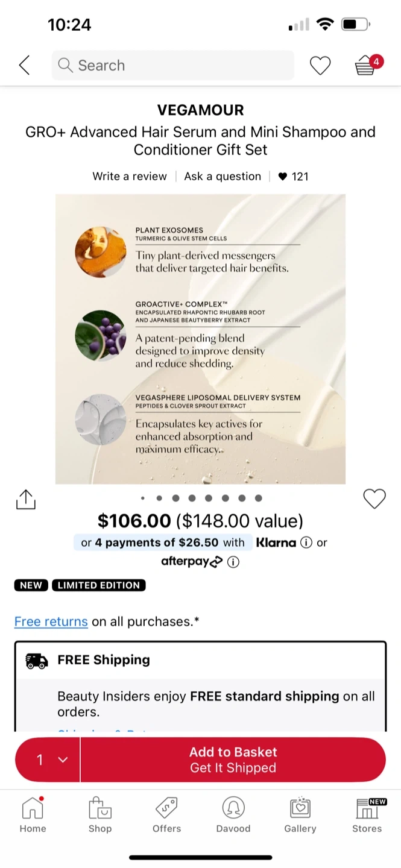The height and width of the screenshot is (868, 401).
Task: Go to the Gallery tab
Action: coord(300,815)
